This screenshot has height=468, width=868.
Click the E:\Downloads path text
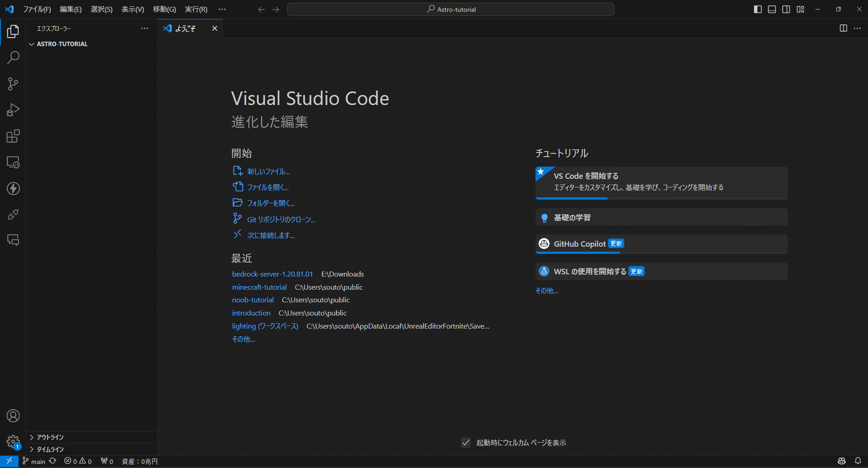(x=342, y=274)
